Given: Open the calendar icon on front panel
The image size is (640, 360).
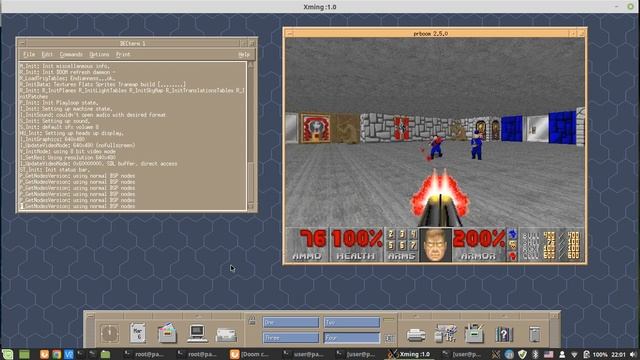Looking at the screenshot, I should (138, 333).
